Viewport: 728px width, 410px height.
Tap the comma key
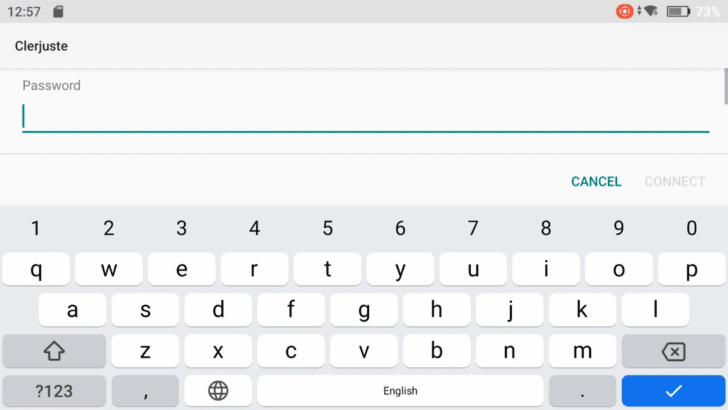point(145,391)
